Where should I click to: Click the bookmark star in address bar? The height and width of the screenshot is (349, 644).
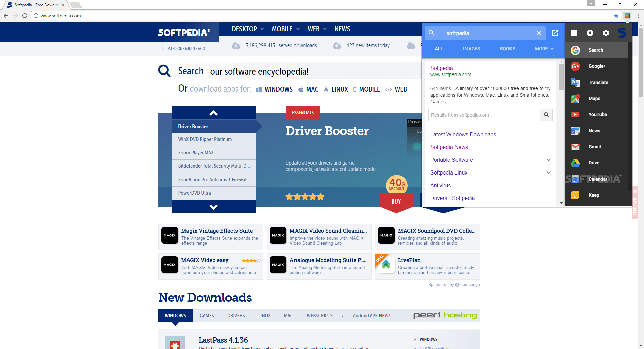point(616,16)
